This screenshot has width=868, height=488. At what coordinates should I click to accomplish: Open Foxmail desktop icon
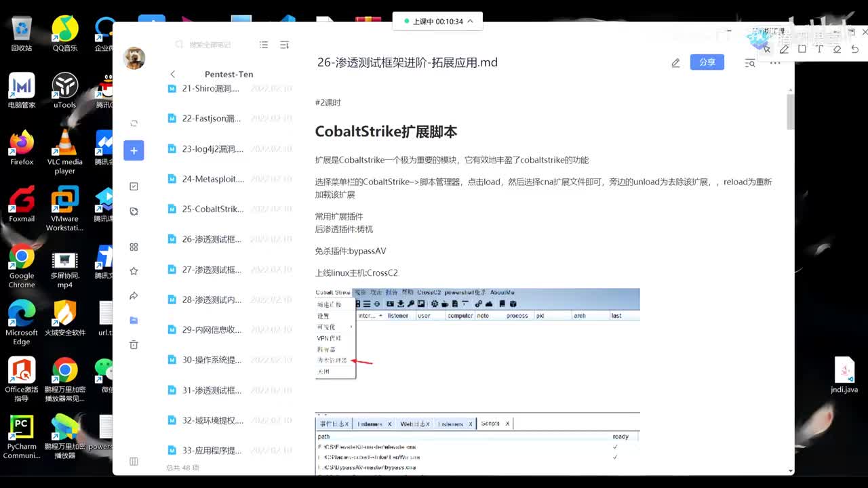click(22, 205)
